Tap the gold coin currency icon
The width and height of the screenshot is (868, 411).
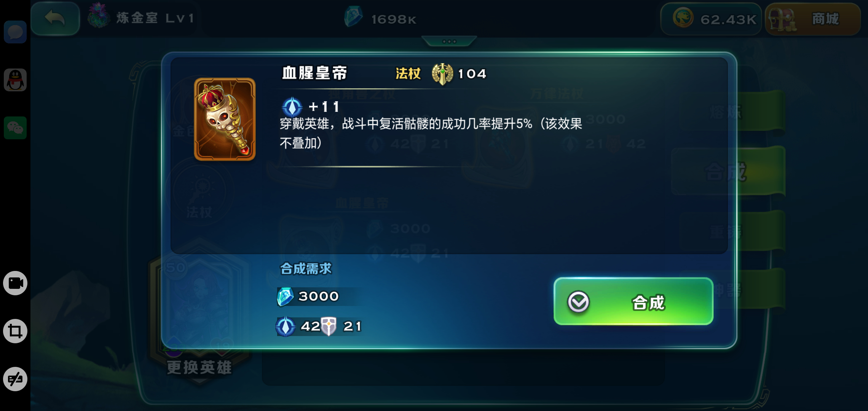click(x=683, y=18)
